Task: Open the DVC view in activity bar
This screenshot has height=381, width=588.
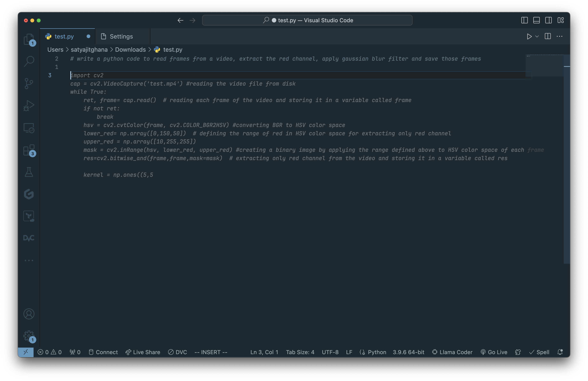Action: (x=29, y=238)
